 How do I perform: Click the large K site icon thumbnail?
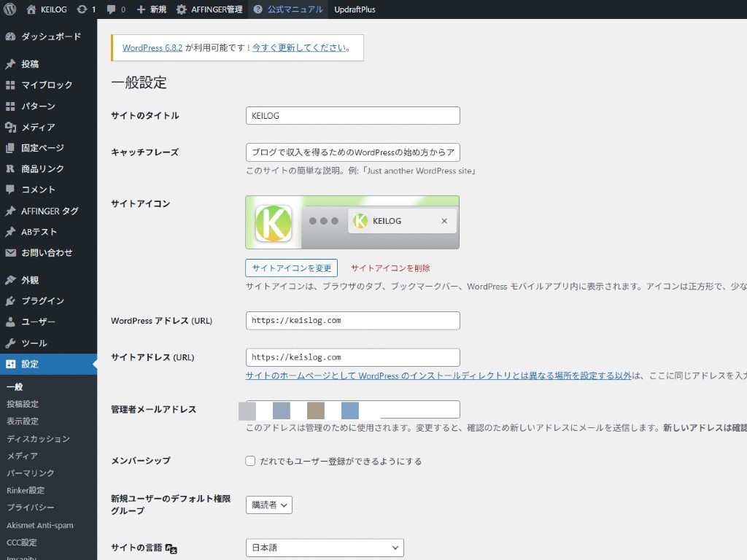[x=274, y=223]
